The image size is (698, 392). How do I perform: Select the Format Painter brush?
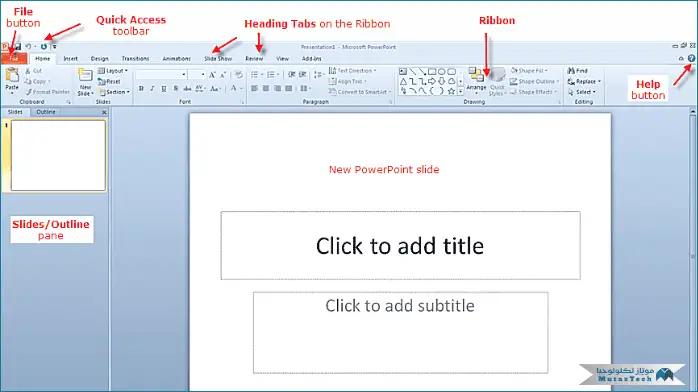(47, 92)
